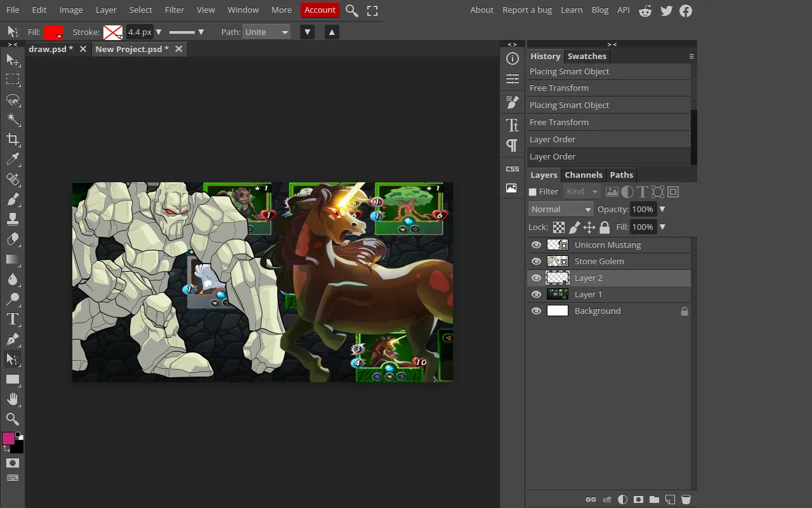
Task: Select the Move tool
Action: tap(13, 60)
